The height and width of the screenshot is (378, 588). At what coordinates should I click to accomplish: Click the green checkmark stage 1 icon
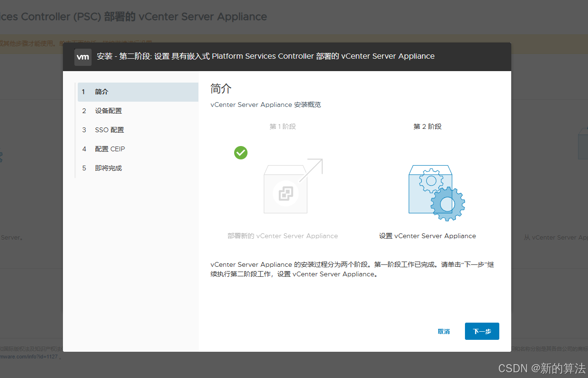pos(241,153)
